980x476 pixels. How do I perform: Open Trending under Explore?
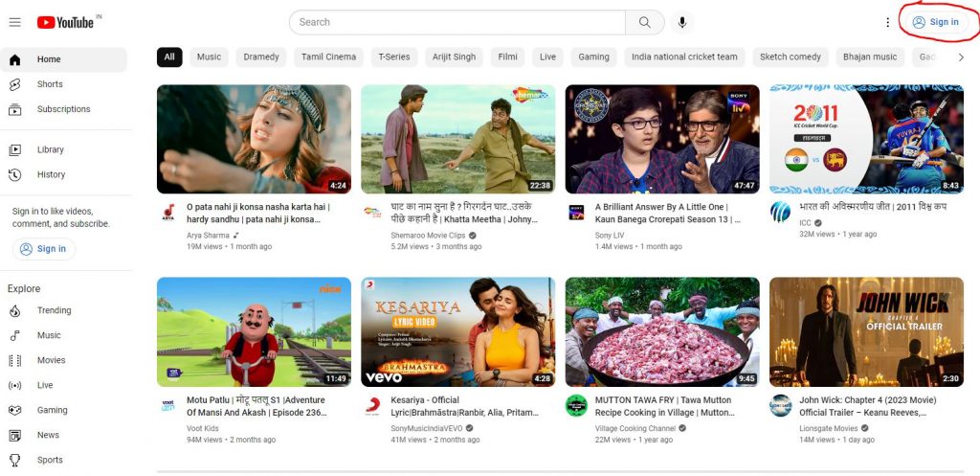click(x=63, y=311)
